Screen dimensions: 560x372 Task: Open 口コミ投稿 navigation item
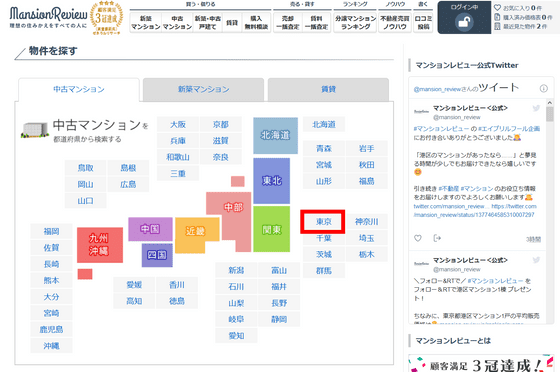point(423,22)
